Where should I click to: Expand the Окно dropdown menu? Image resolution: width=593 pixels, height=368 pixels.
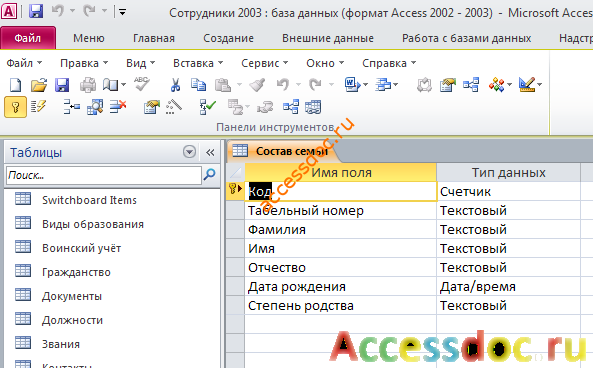(325, 63)
